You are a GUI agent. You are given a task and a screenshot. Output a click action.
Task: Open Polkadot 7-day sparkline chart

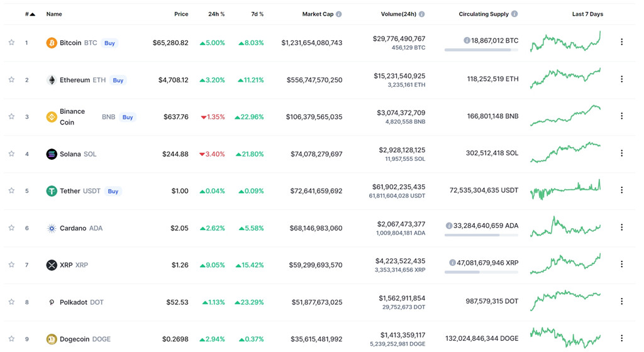[565, 300]
